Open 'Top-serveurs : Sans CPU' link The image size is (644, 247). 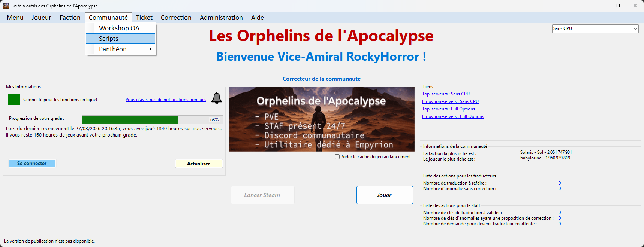446,94
